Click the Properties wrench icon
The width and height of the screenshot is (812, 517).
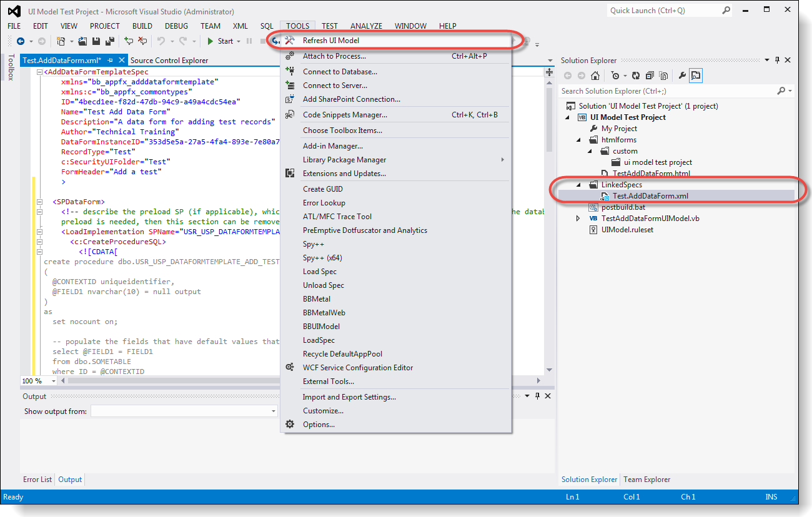click(x=682, y=76)
